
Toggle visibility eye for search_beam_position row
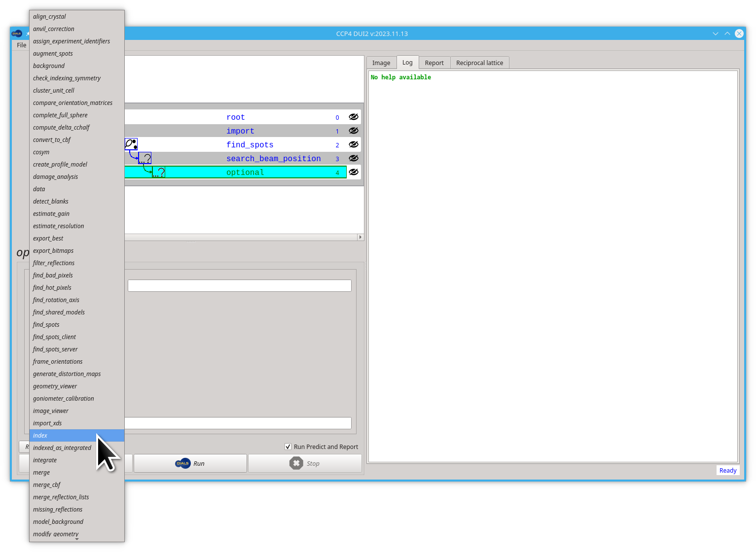click(354, 158)
